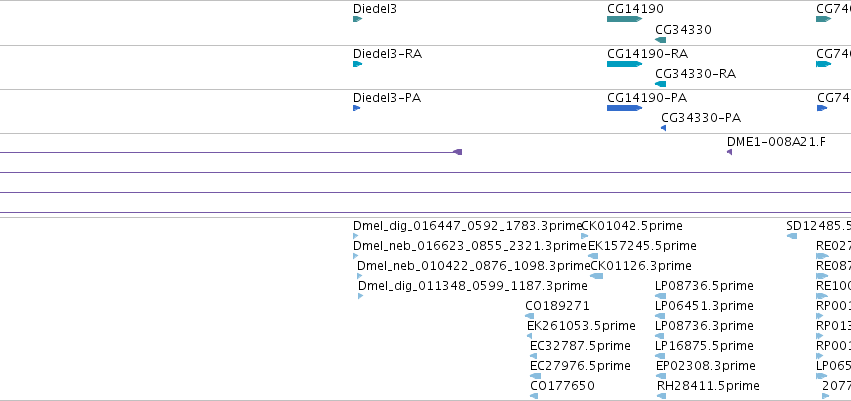
Task: Open the LP06451.3prime EST label
Action: point(704,306)
